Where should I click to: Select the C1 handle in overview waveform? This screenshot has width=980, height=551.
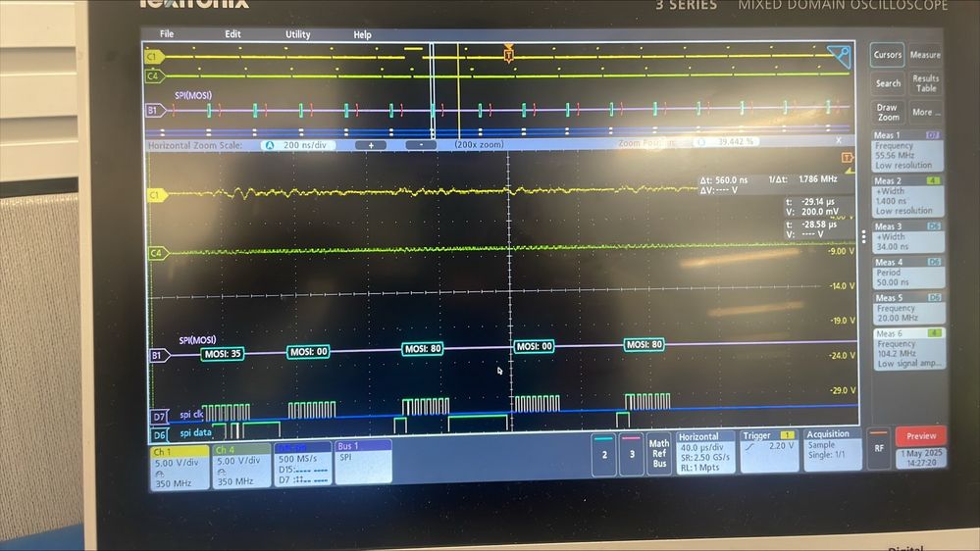(x=154, y=57)
